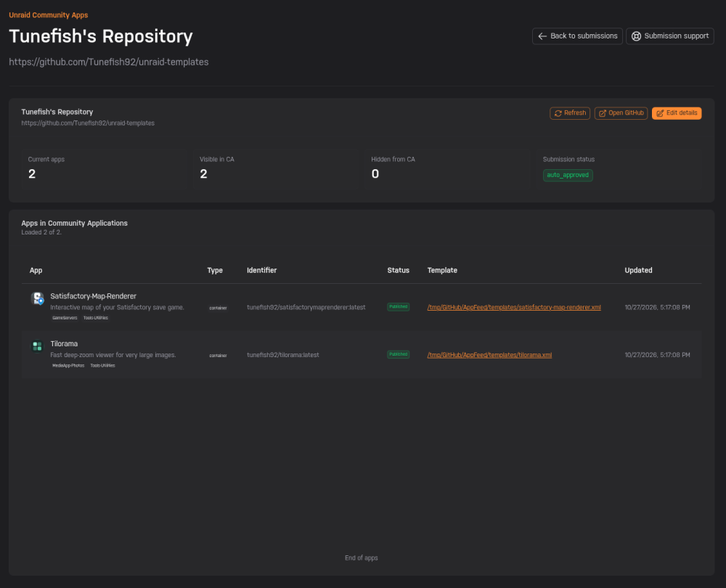The image size is (726, 588).
Task: Click the large repository URL below the page heading
Action: pyautogui.click(x=109, y=62)
